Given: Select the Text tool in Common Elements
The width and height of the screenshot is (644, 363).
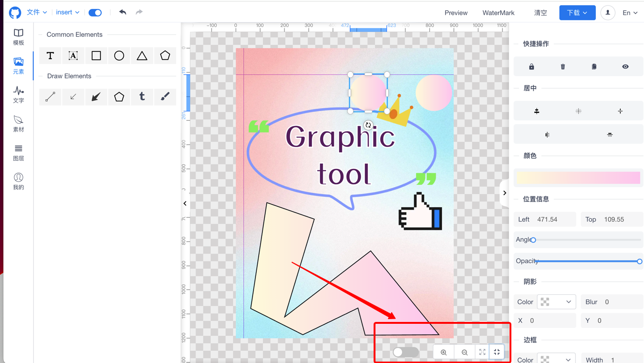Looking at the screenshot, I should [50, 56].
